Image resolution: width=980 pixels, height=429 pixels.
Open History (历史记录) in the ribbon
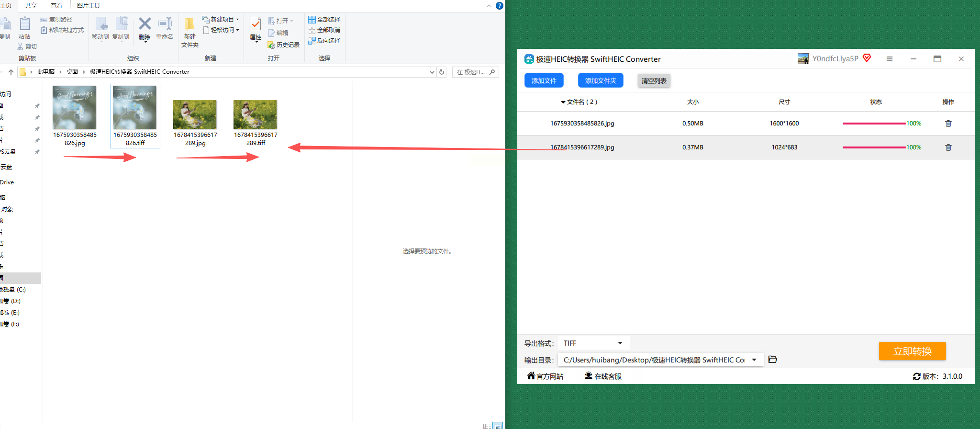(284, 45)
